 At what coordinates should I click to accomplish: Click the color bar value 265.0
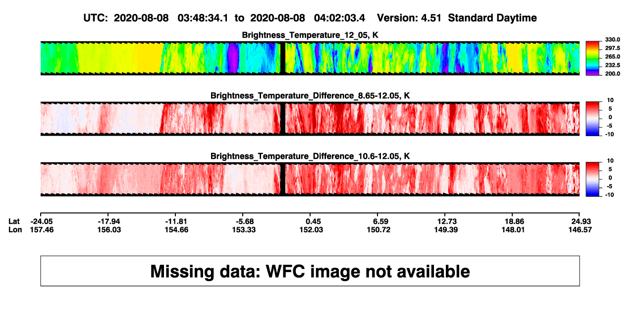613,57
